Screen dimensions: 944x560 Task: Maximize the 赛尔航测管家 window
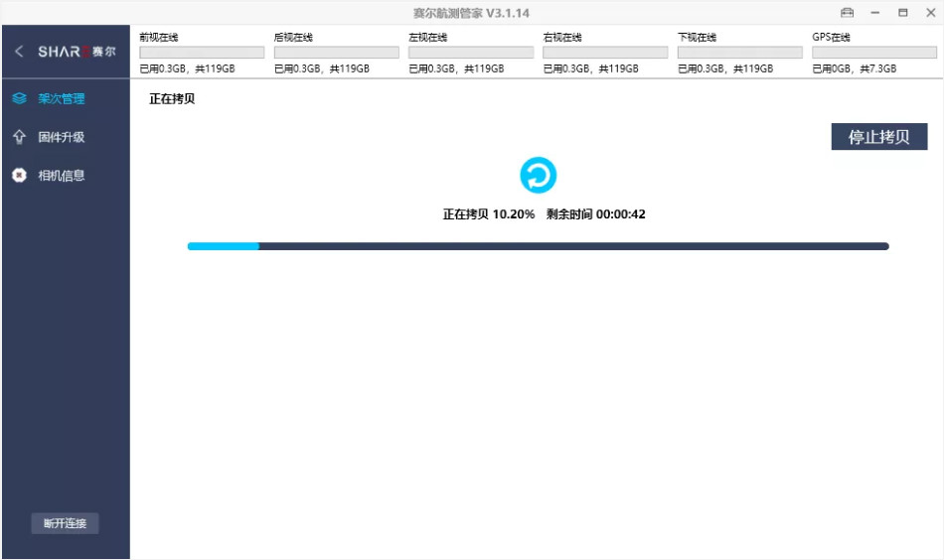pyautogui.click(x=903, y=13)
